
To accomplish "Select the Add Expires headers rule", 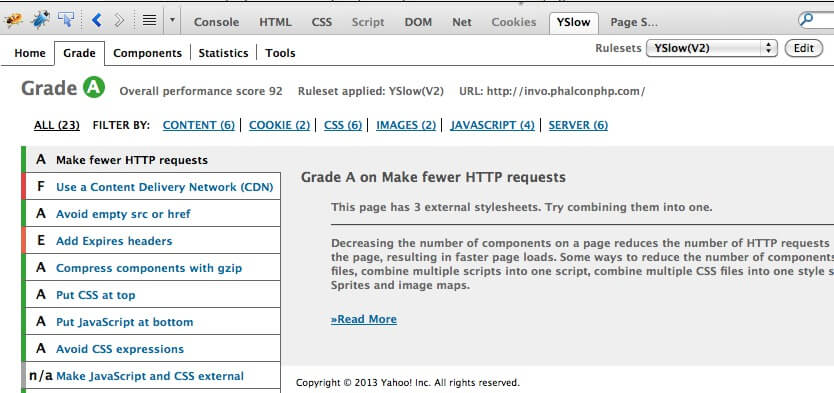I will click(114, 241).
